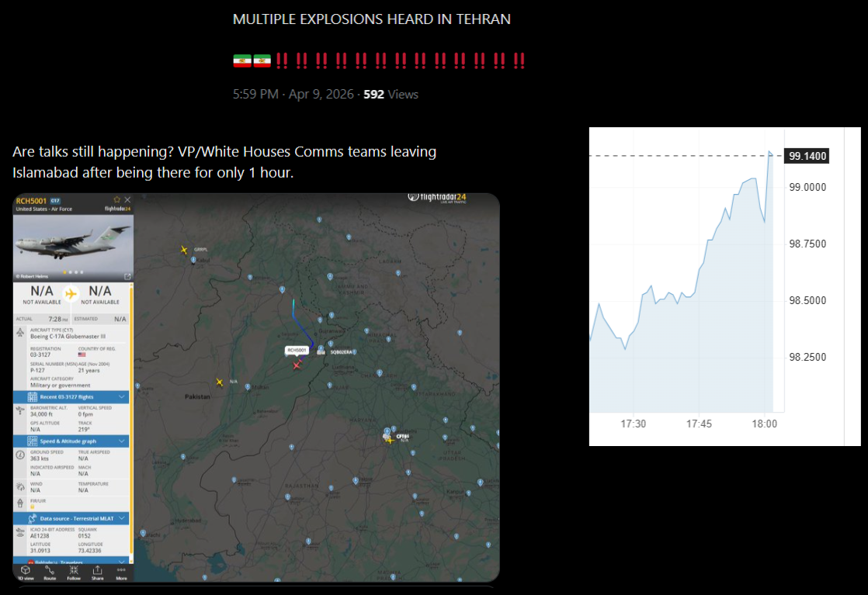Screen dimensions: 868x595
Task: Click the 363 kts ground speed value
Action: (x=40, y=458)
